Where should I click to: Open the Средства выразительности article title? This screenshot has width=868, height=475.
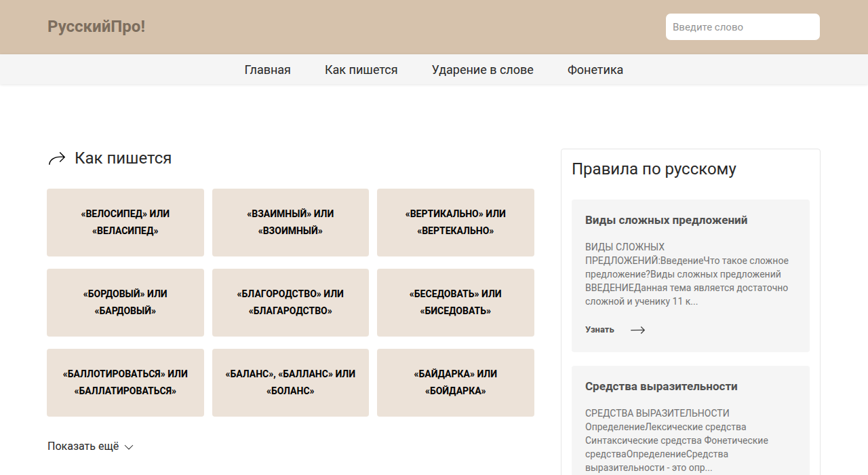(661, 386)
